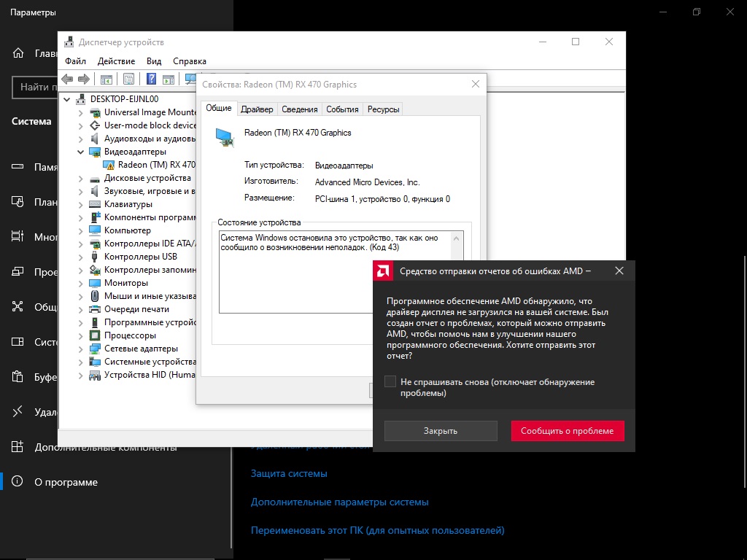Viewport: 747px width, 560px height.
Task: Click the tablet icon beside План in Settings
Action: pyautogui.click(x=18, y=202)
